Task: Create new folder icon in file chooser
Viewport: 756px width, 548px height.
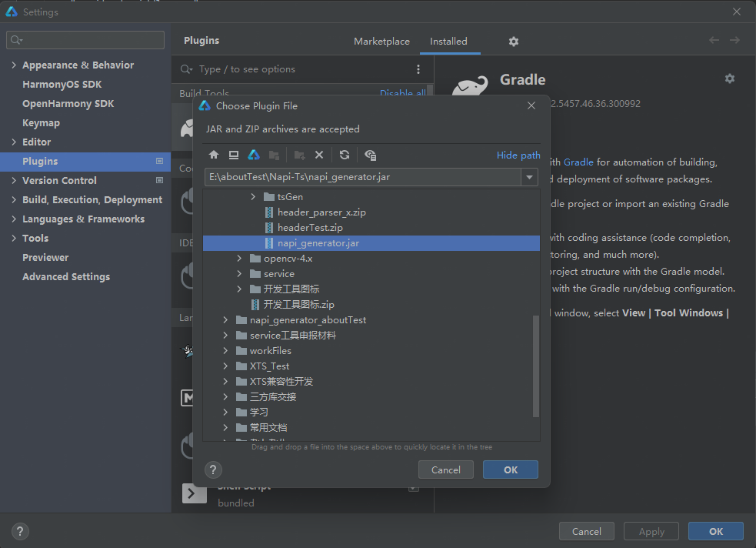Action: point(299,155)
